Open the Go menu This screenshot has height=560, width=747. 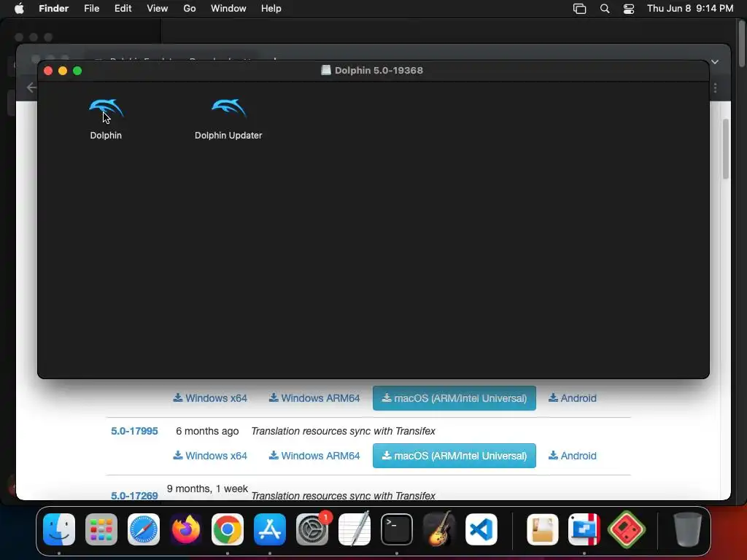pos(190,9)
